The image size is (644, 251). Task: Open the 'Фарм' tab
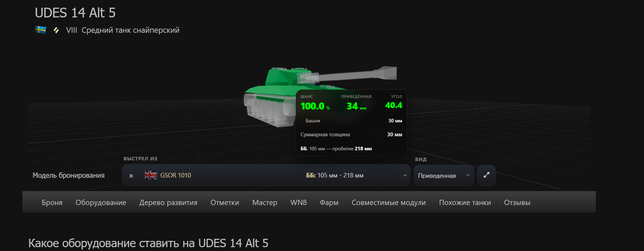(329, 203)
